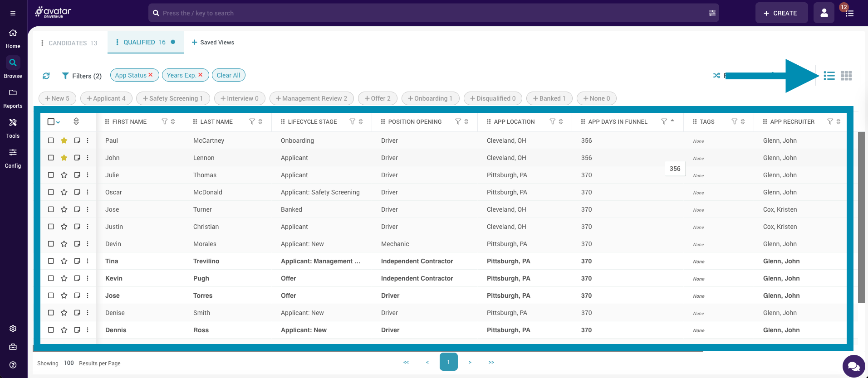Star the candidate Julie Thomas
868x378 pixels.
(64, 175)
